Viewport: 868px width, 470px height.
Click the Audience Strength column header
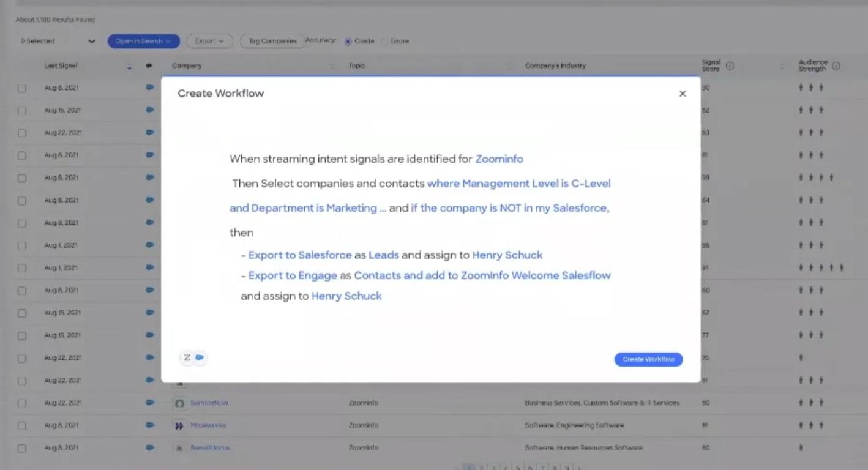pos(813,65)
